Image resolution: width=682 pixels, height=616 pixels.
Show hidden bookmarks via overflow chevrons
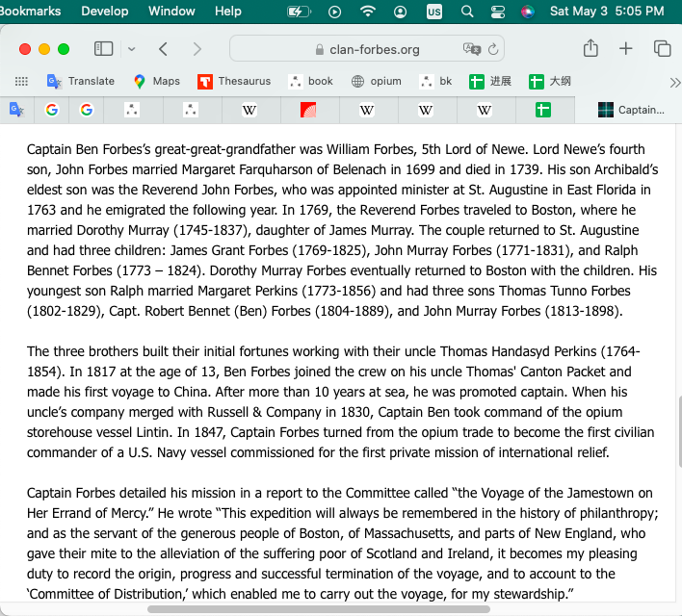coord(674,82)
